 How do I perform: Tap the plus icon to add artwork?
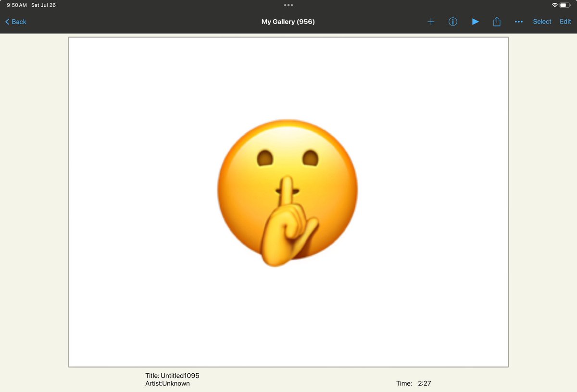click(431, 22)
